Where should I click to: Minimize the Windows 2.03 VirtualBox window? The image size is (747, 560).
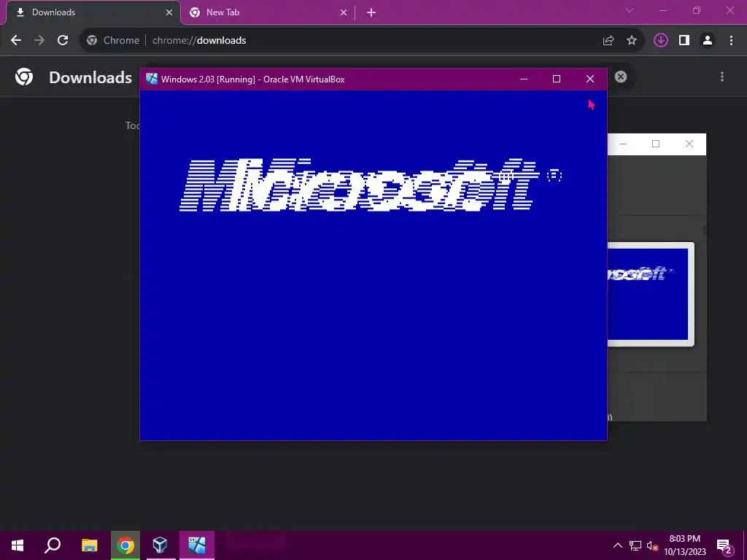pyautogui.click(x=524, y=79)
